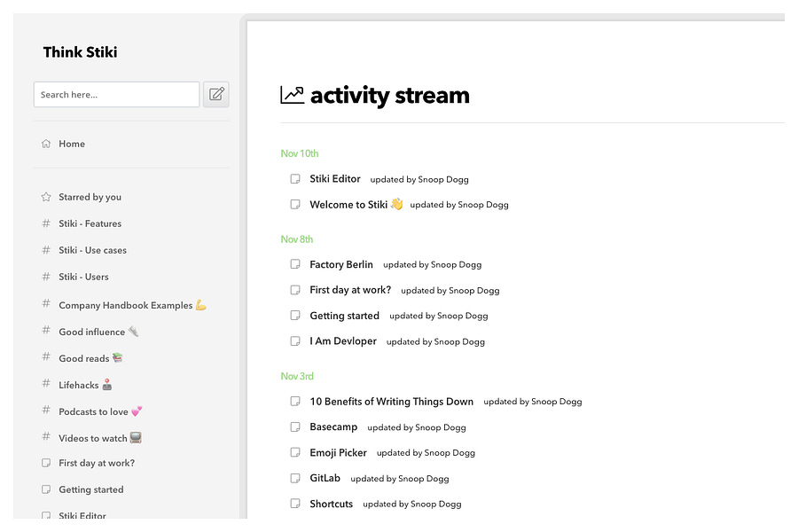Open the Stiki - Use cases tag
Viewport: 798px width, 532px height.
pos(92,250)
